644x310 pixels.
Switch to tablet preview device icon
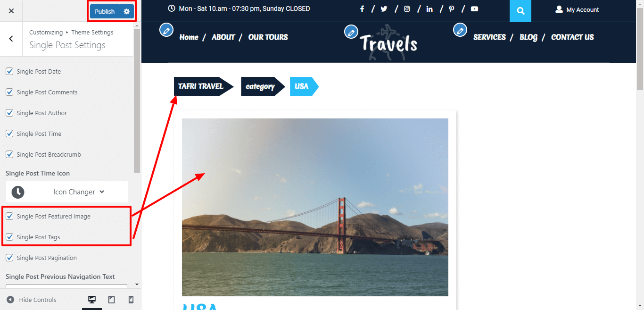pos(112,300)
